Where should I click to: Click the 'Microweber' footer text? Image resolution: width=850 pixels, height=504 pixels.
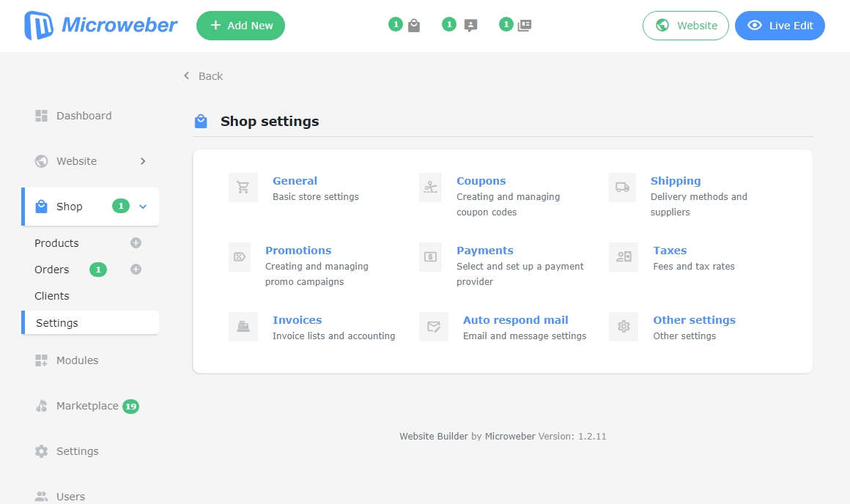pos(510,437)
